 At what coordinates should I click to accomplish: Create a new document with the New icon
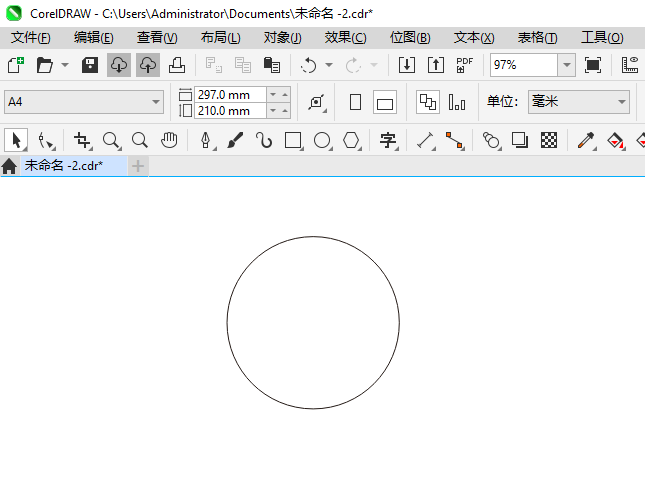click(x=16, y=65)
